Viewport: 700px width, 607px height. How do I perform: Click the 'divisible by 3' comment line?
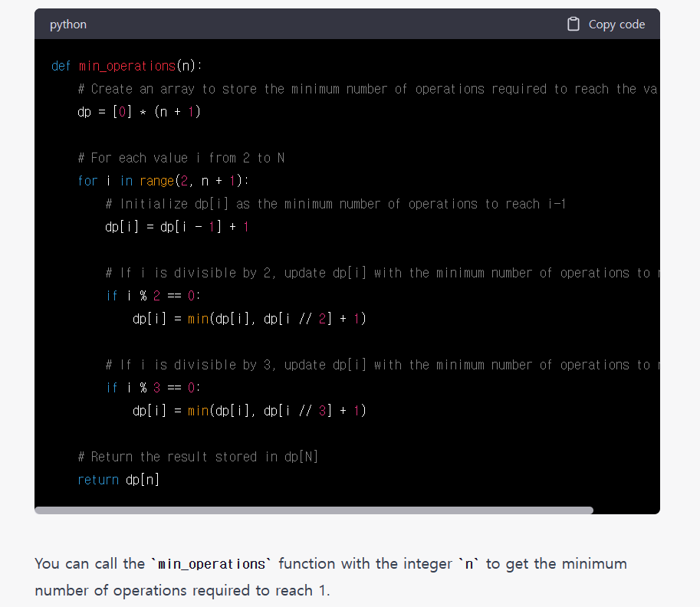pyautogui.click(x=382, y=365)
